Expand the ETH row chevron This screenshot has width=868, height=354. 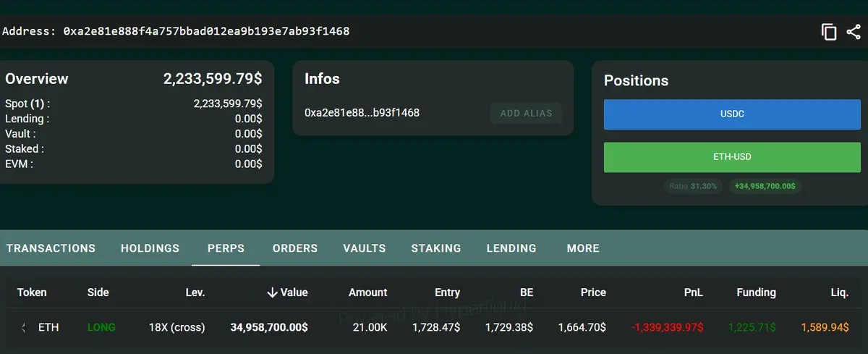(x=23, y=327)
